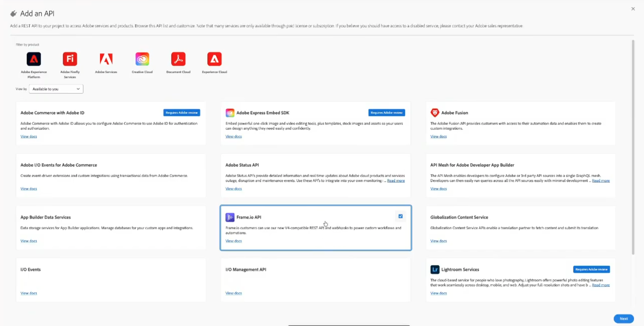Select the Adobe Commerce with Adobe ID card title
Viewport: 644px width, 326px height.
click(52, 113)
